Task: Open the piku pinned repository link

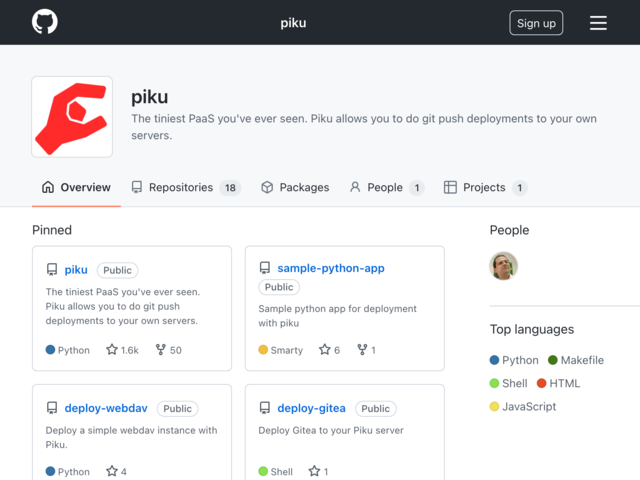Action: coord(76,270)
